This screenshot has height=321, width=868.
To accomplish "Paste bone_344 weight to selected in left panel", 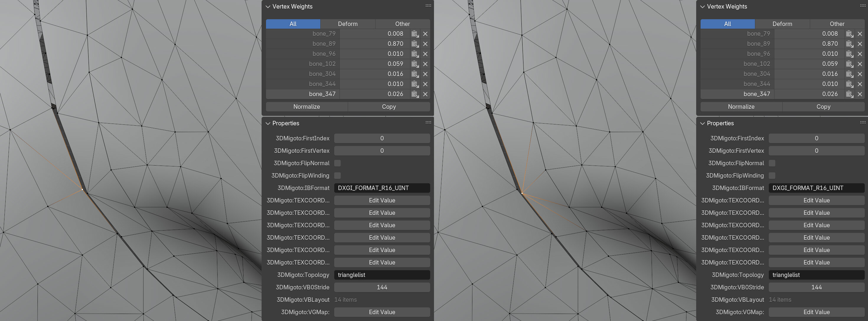I will [415, 84].
